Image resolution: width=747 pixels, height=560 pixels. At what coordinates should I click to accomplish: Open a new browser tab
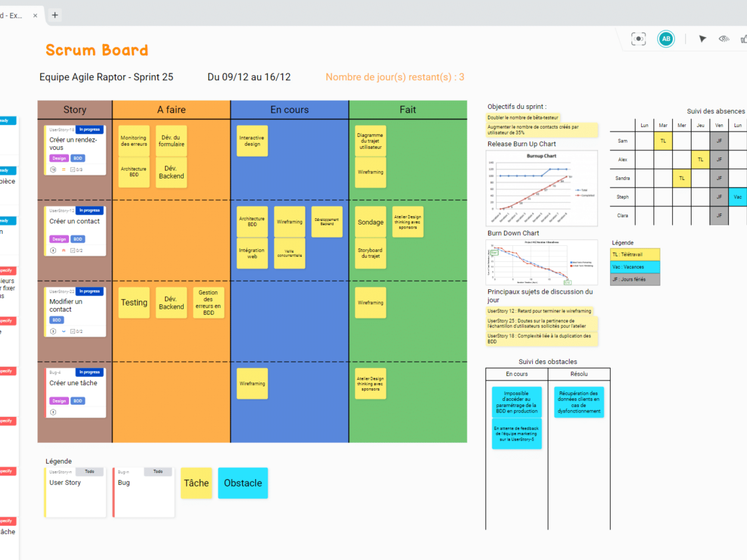pyautogui.click(x=55, y=15)
